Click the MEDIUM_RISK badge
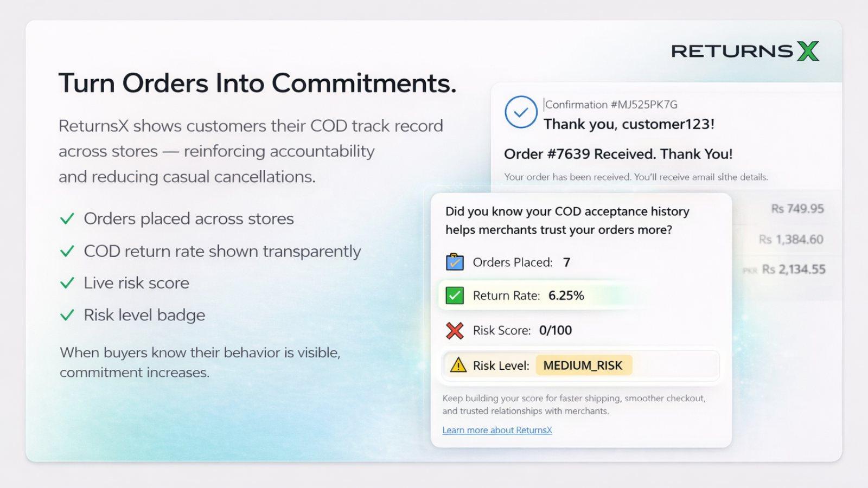This screenshot has height=488, width=868. click(x=583, y=365)
